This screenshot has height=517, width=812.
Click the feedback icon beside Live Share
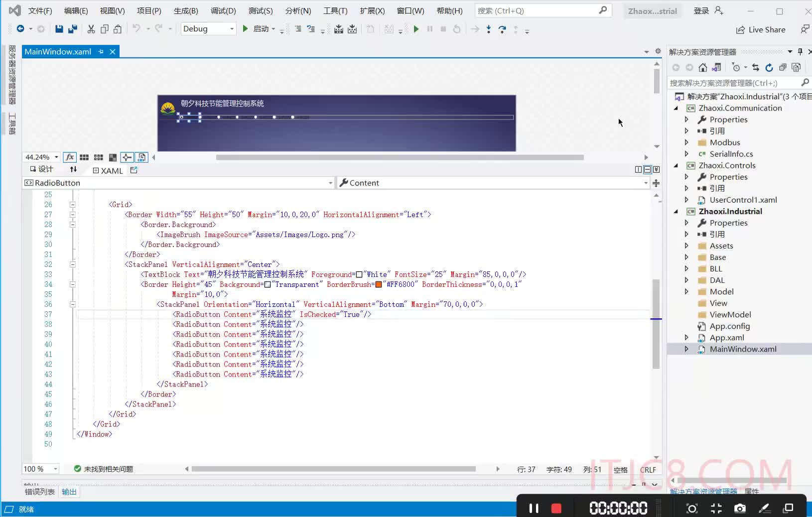coord(805,29)
